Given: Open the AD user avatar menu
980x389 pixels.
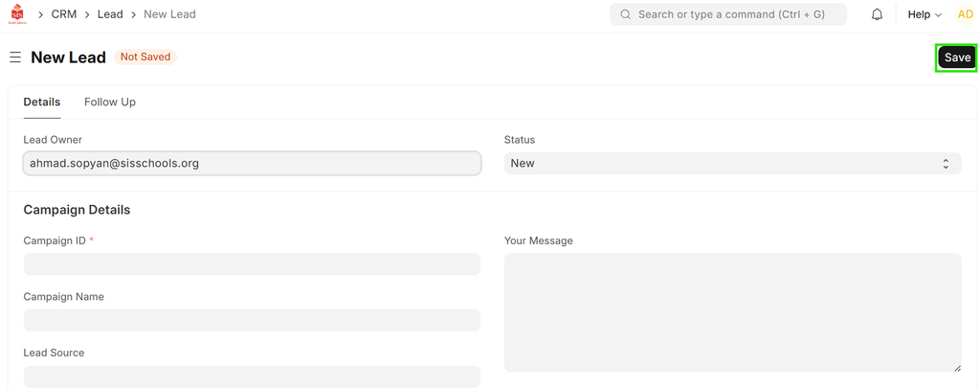Looking at the screenshot, I should point(965,14).
